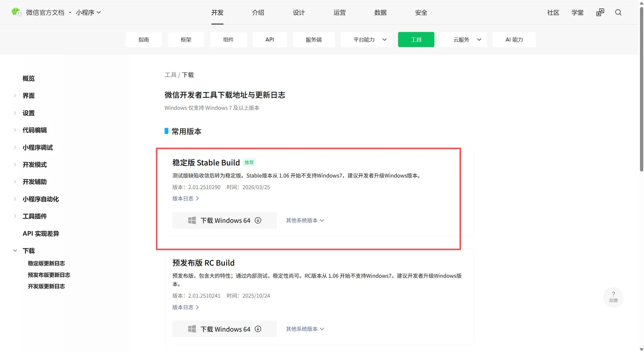Click the 推荐 badge beside Stable Build
The height and width of the screenshot is (352, 644).
pos(249,163)
